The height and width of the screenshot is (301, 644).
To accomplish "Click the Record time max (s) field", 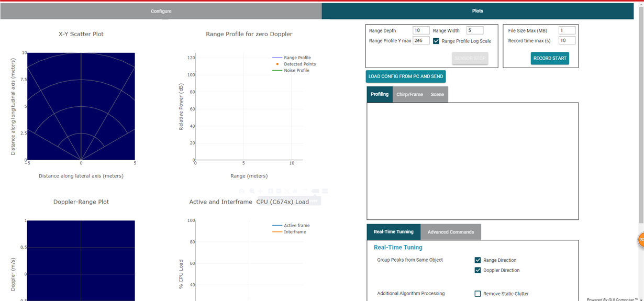I will tap(567, 40).
